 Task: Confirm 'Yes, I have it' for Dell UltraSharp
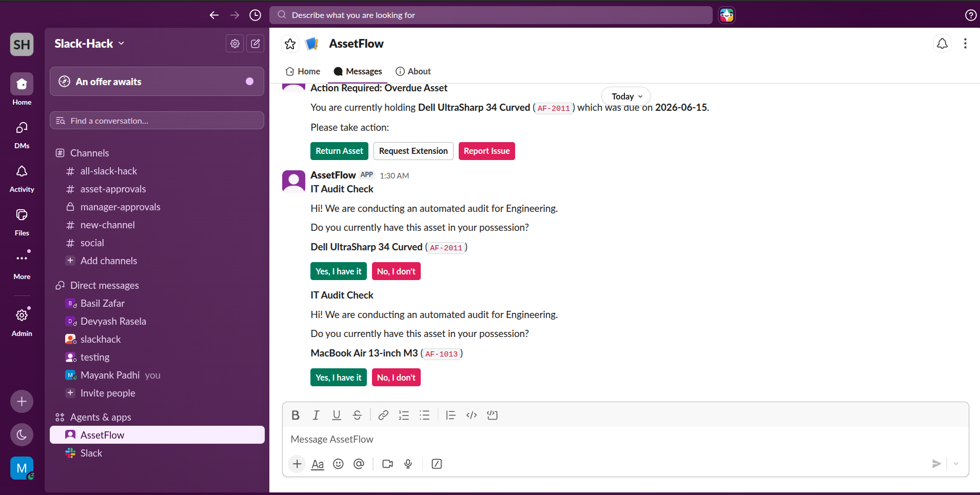coord(339,271)
